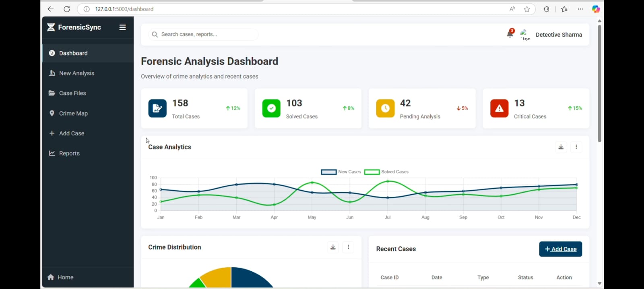This screenshot has width=644, height=289.
Task: Click the scrollbar down arrow
Action: pos(599,283)
